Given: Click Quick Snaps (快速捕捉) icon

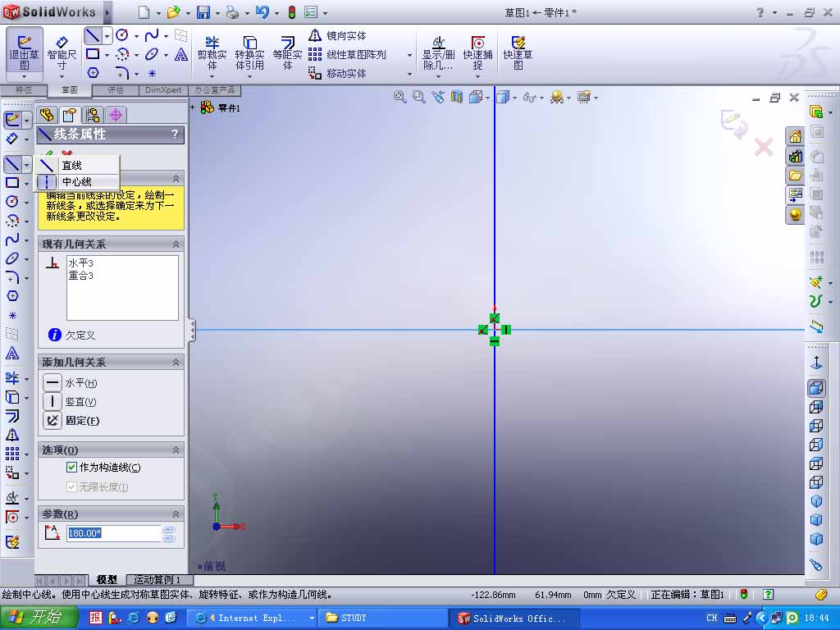Looking at the screenshot, I should point(478,52).
